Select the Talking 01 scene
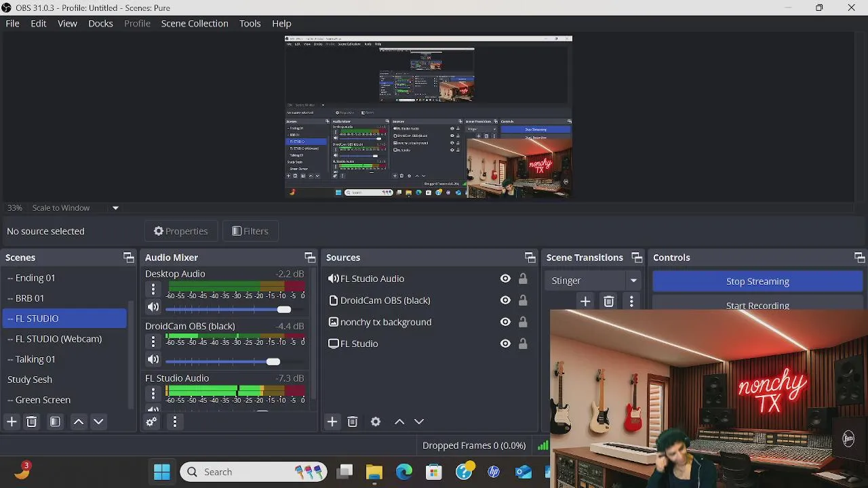868x488 pixels. 64,359
